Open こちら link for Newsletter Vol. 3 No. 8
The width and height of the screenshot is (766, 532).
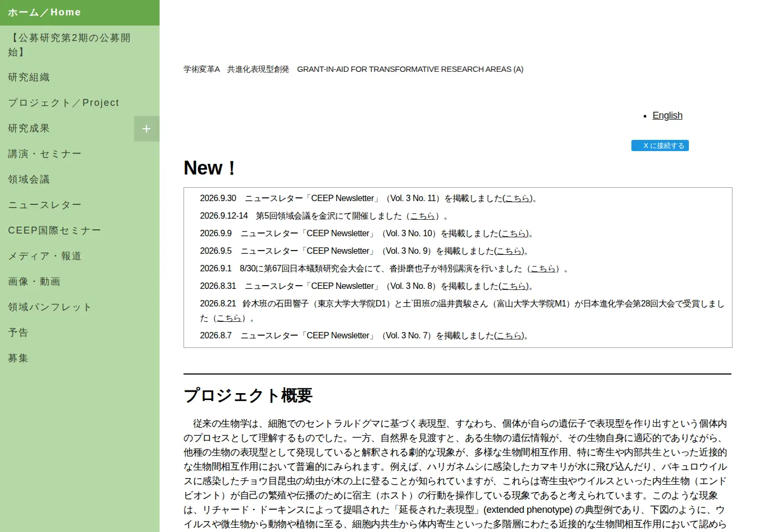pyautogui.click(x=513, y=286)
